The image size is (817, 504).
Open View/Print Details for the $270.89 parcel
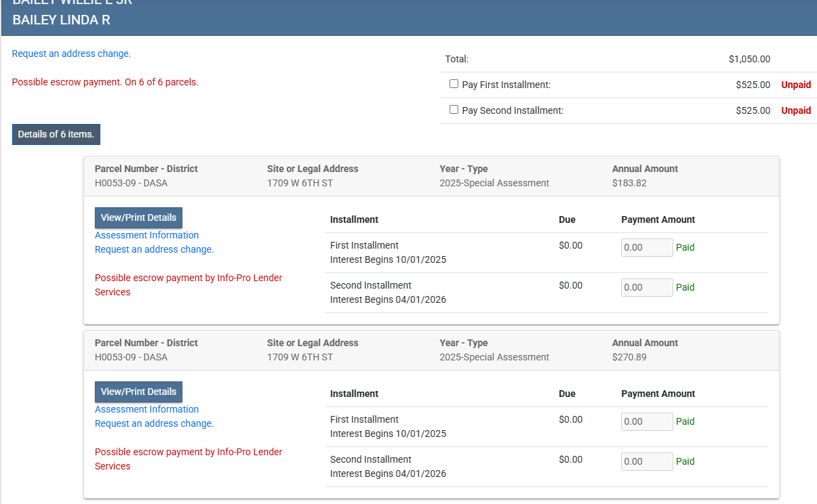(x=138, y=392)
